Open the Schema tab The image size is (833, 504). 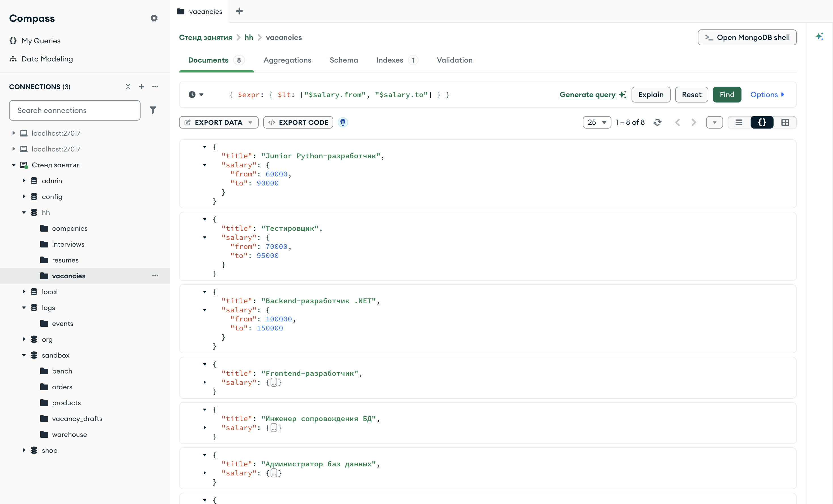click(344, 60)
